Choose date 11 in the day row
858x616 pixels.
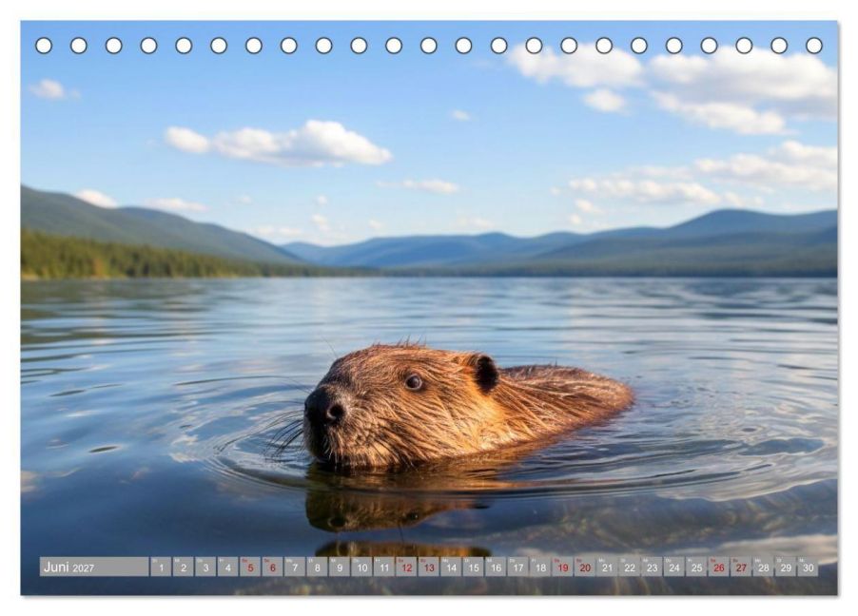coord(384,567)
